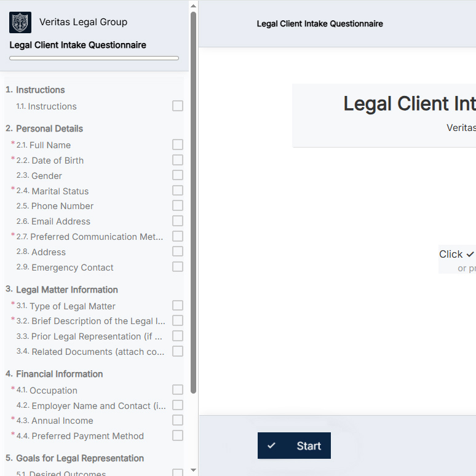
Task: Go to 2.4 Marital Status question
Action: tap(52, 191)
